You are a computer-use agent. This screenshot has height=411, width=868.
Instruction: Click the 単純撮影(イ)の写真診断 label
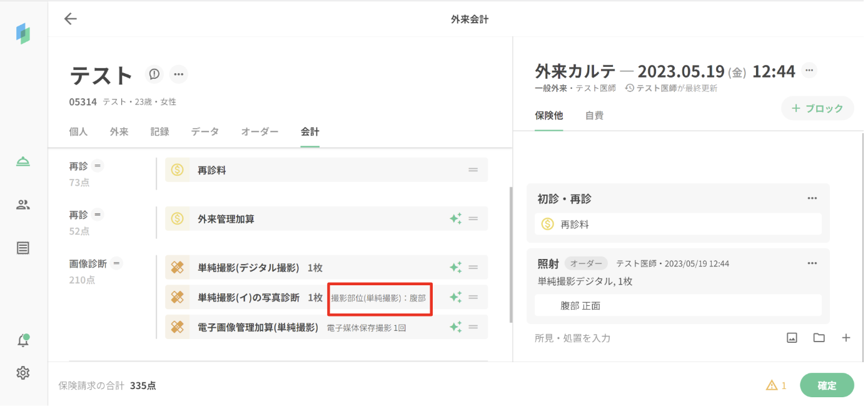click(x=248, y=297)
